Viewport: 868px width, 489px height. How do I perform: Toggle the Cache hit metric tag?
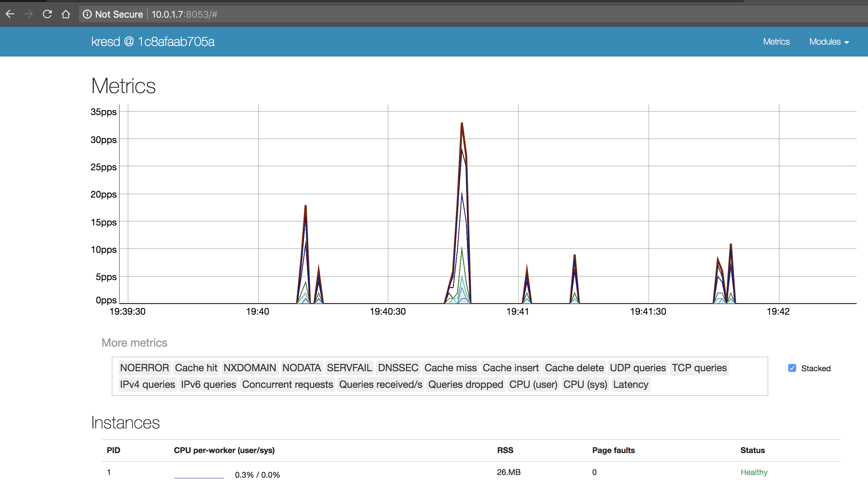point(196,368)
